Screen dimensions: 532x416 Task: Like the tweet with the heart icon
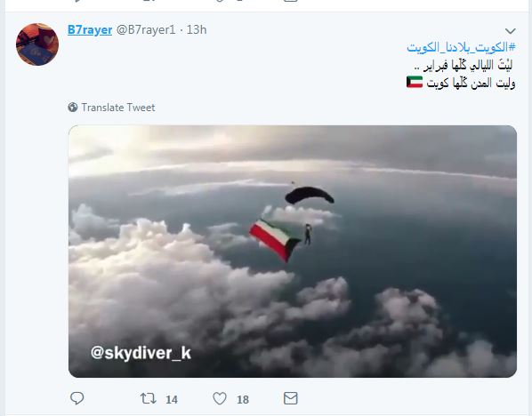click(x=220, y=398)
